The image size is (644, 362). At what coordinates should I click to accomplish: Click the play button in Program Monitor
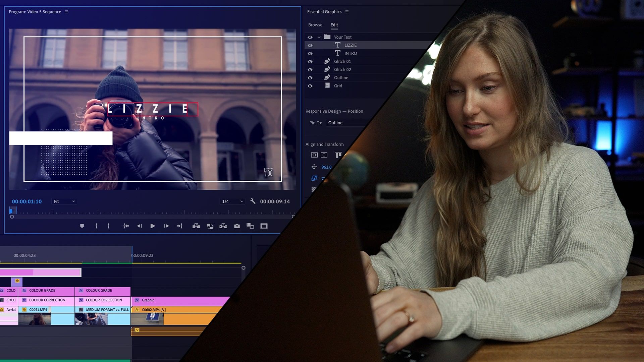pyautogui.click(x=153, y=226)
